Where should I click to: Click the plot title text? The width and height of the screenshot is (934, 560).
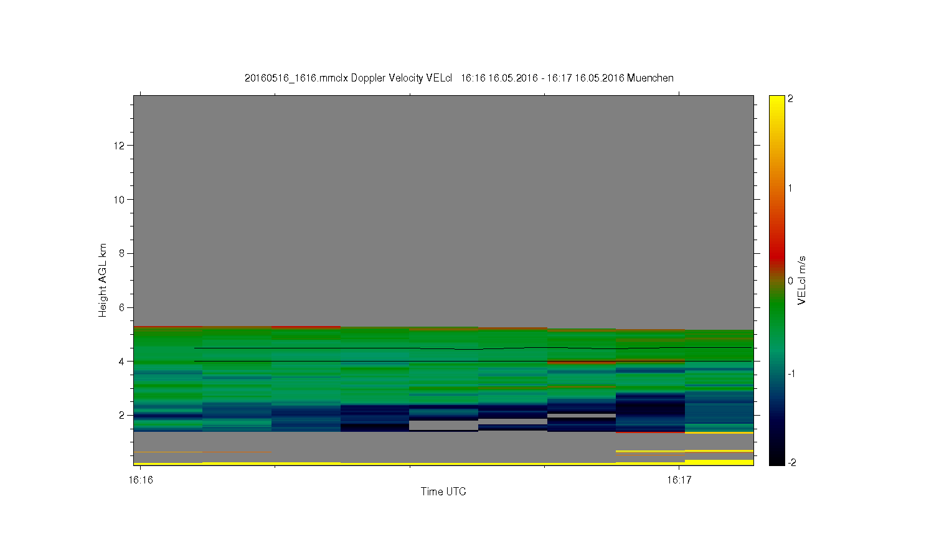[459, 78]
